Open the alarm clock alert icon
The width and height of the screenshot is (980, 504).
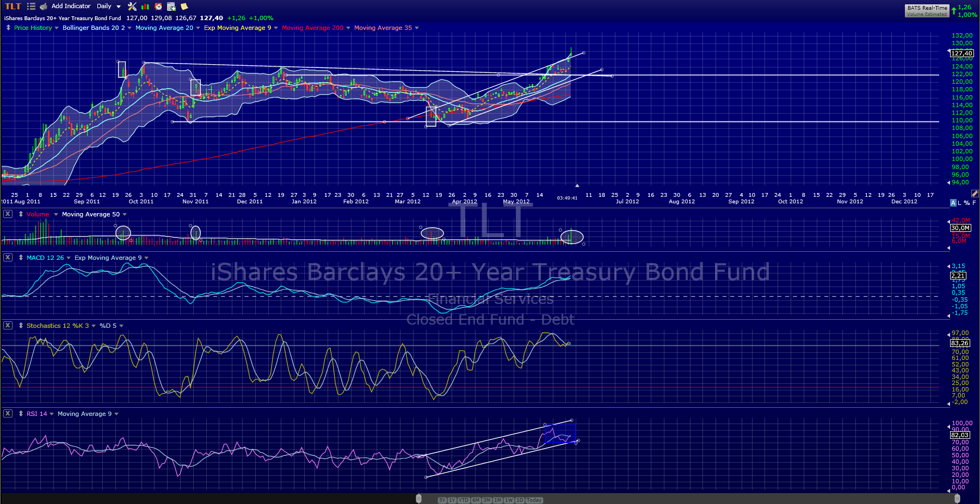(x=158, y=7)
